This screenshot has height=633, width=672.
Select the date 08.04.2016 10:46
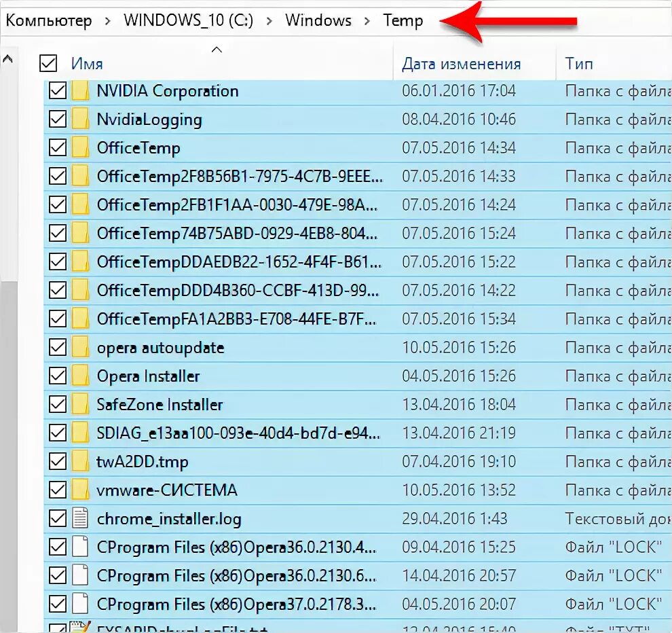[459, 120]
